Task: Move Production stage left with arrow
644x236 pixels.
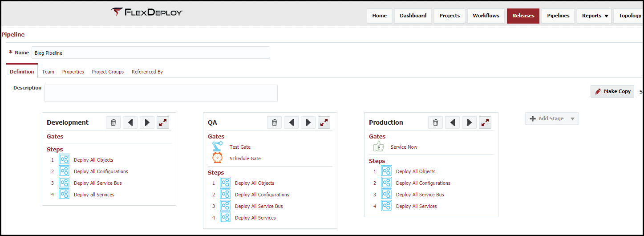Action: pos(453,122)
